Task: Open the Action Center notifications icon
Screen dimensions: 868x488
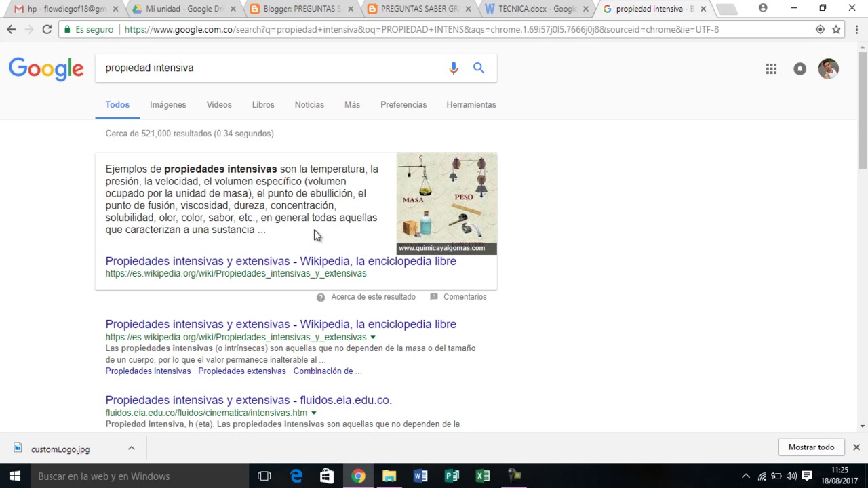Action: pyautogui.click(x=807, y=476)
